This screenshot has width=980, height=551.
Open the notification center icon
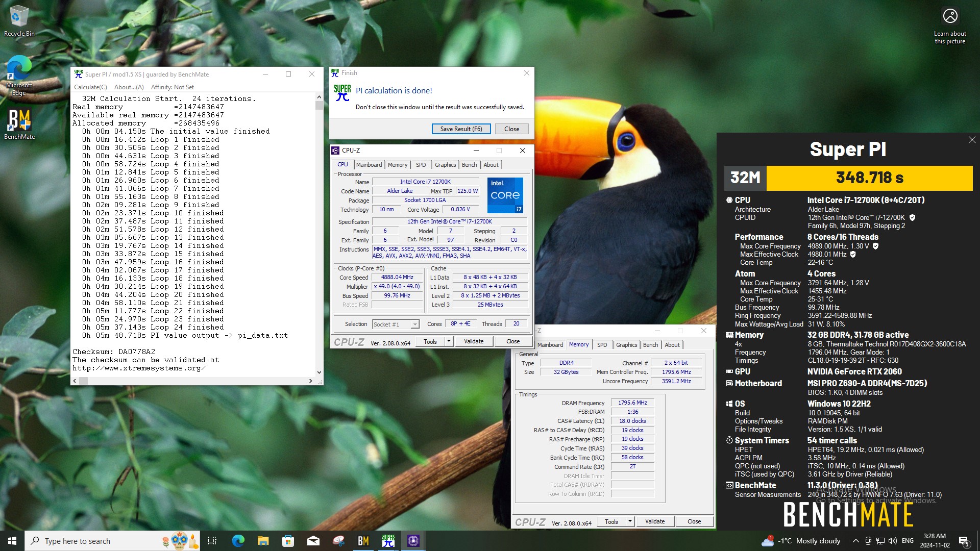coord(964,541)
